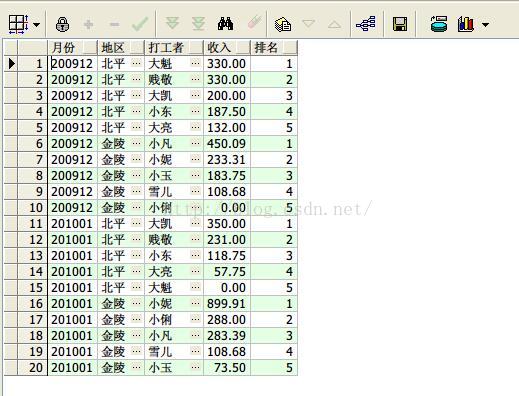
Task: Select row number 6 header
Action: click(32, 144)
